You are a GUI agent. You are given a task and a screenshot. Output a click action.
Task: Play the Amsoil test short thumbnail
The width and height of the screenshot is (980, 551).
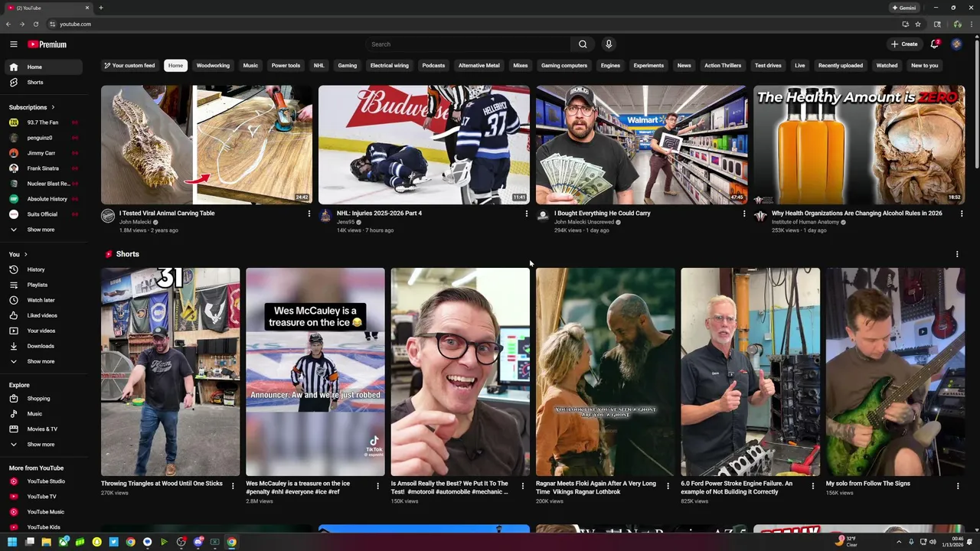coord(460,372)
